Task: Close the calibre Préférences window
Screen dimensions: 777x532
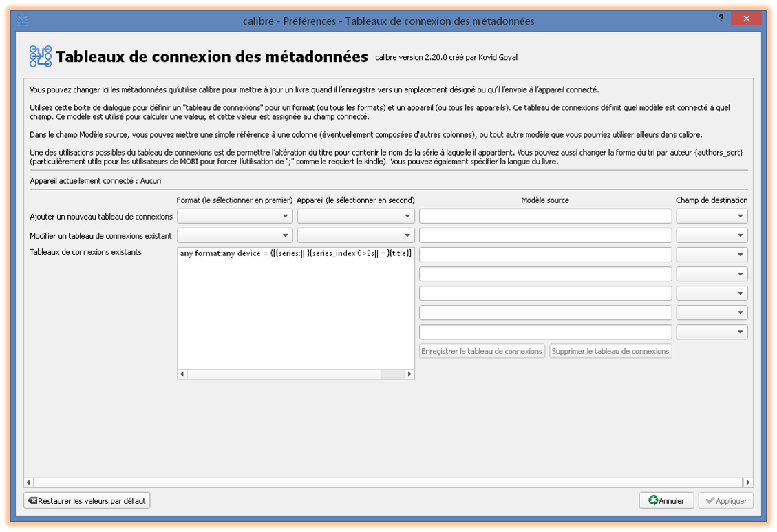Action: [x=746, y=19]
